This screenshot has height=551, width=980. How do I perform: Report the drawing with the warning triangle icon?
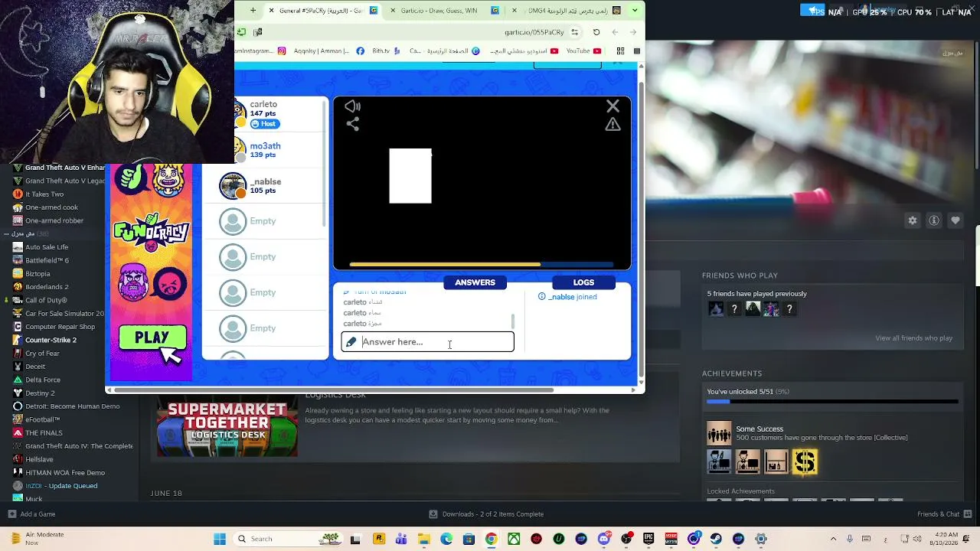coord(612,124)
